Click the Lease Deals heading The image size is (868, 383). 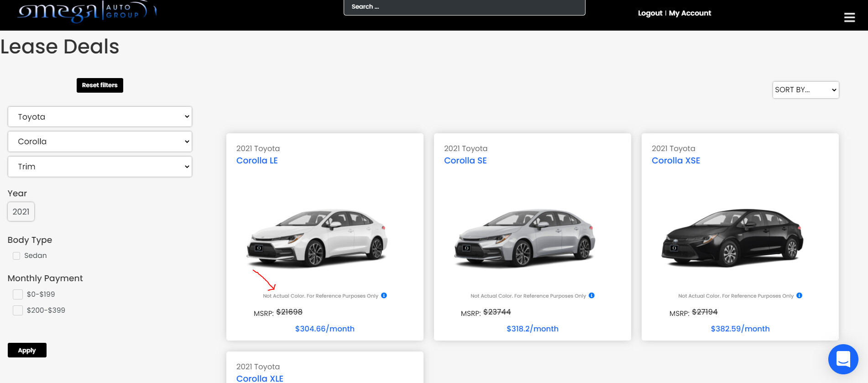60,47
